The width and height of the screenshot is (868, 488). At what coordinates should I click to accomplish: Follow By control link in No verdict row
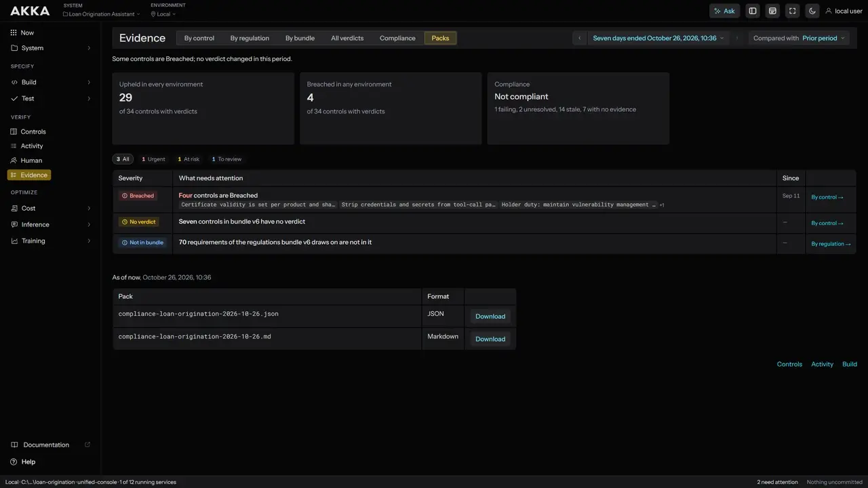[x=827, y=223]
